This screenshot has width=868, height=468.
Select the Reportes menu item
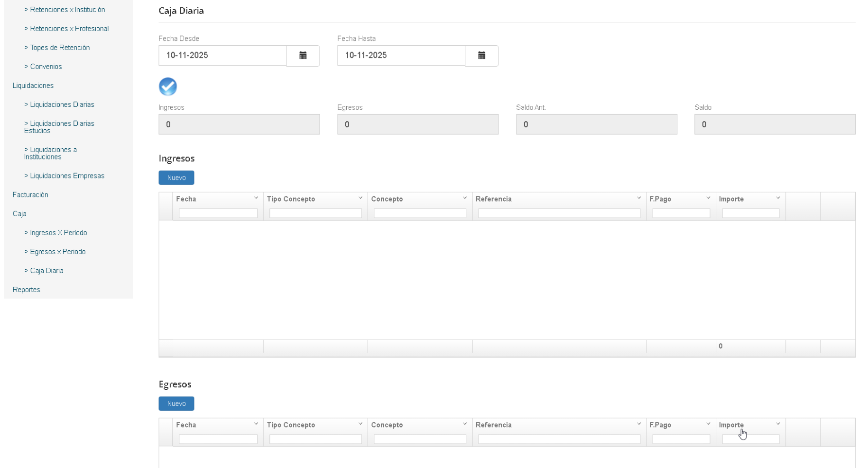(26, 290)
